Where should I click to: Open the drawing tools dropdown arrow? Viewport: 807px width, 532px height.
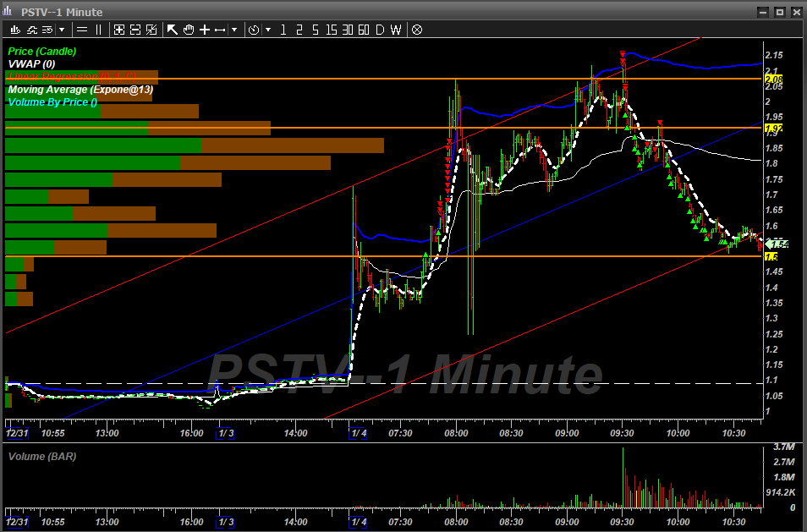(233, 30)
